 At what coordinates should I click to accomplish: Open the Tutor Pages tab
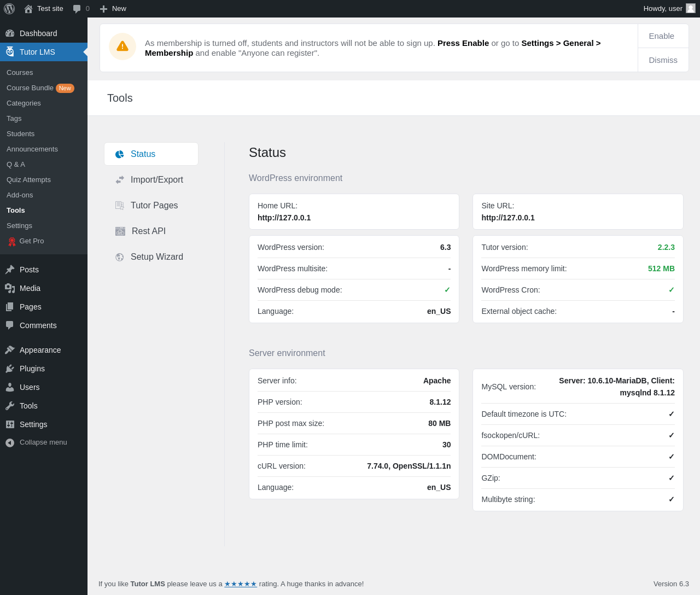click(x=154, y=206)
